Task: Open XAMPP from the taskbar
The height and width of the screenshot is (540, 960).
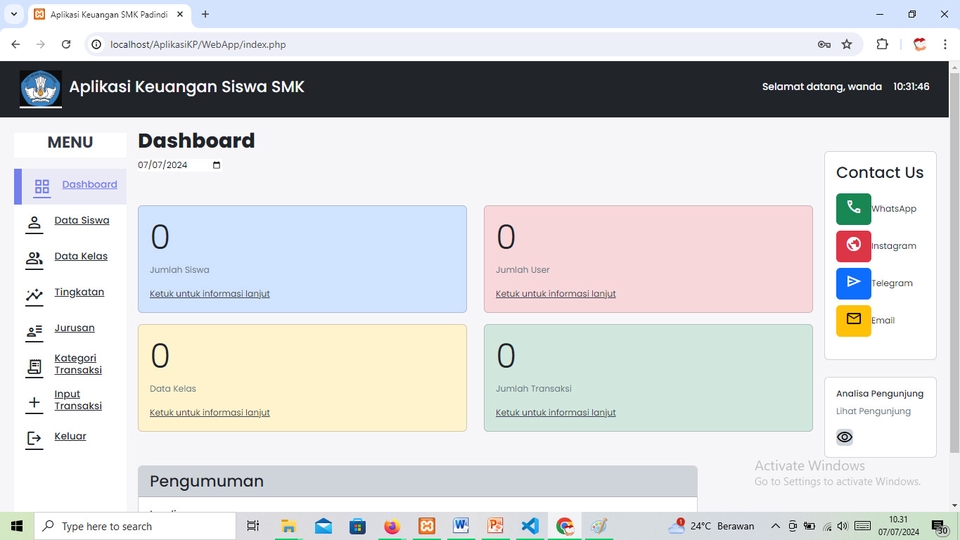Action: (427, 526)
